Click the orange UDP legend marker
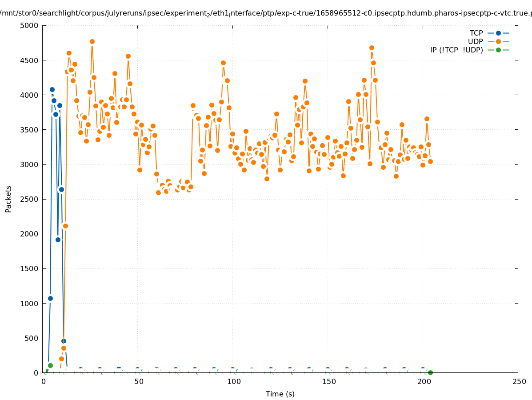532x400 pixels. coord(498,41)
